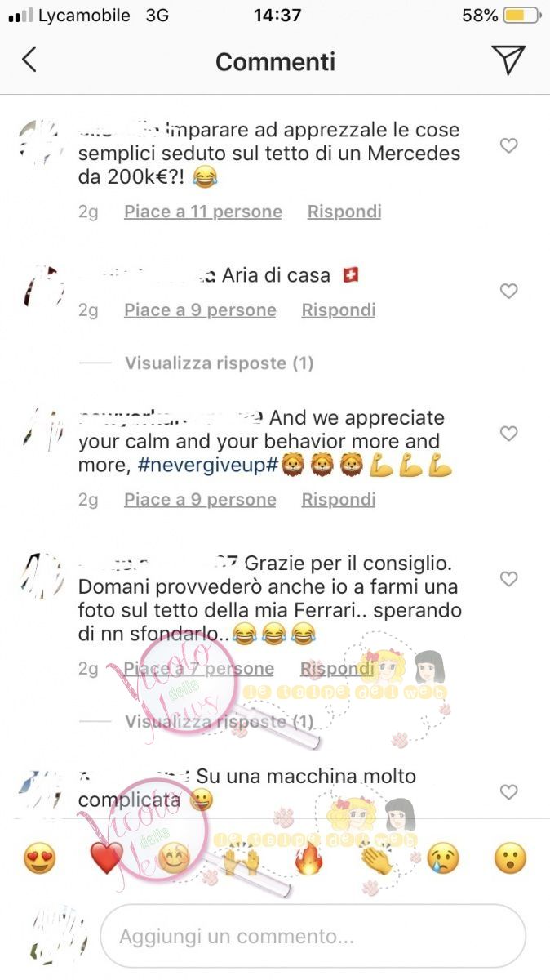Like the 'Aria di casa' comment
550x980 pixels.
coord(508,292)
